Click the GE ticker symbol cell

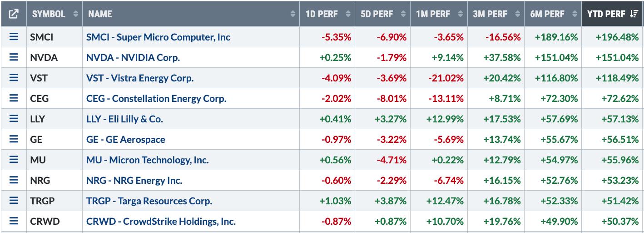36,139
